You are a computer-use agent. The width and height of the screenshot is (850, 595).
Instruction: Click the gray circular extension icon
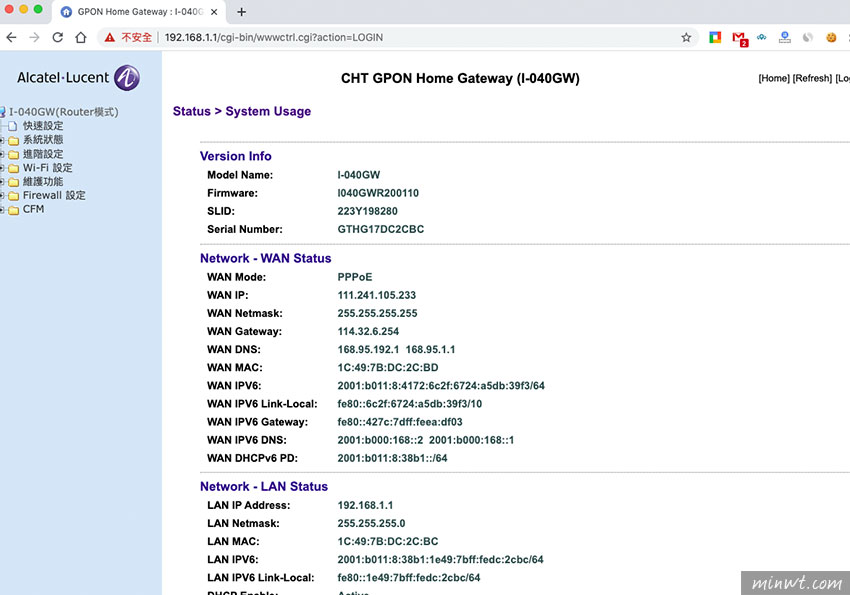(x=808, y=37)
